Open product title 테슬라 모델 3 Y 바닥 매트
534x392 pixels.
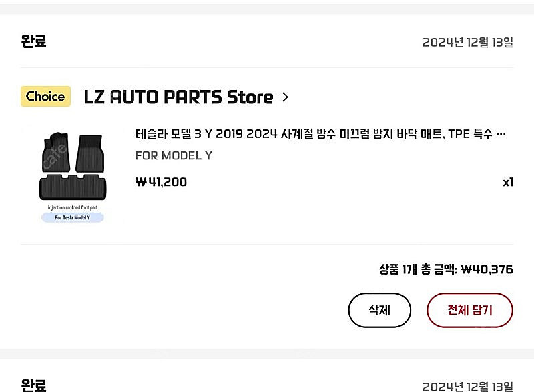[314, 134]
